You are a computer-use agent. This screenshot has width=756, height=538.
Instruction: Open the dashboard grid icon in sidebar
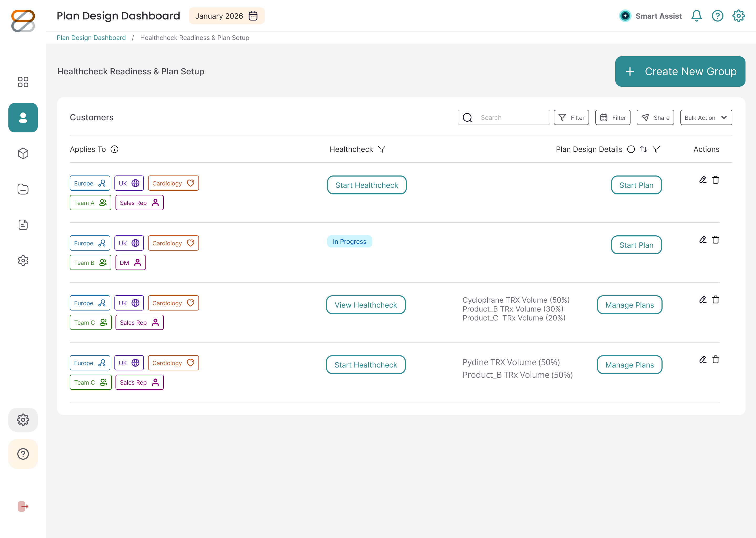23,82
